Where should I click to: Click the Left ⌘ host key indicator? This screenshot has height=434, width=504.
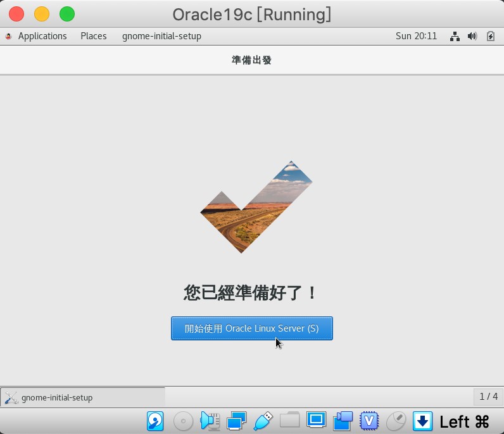pos(464,421)
